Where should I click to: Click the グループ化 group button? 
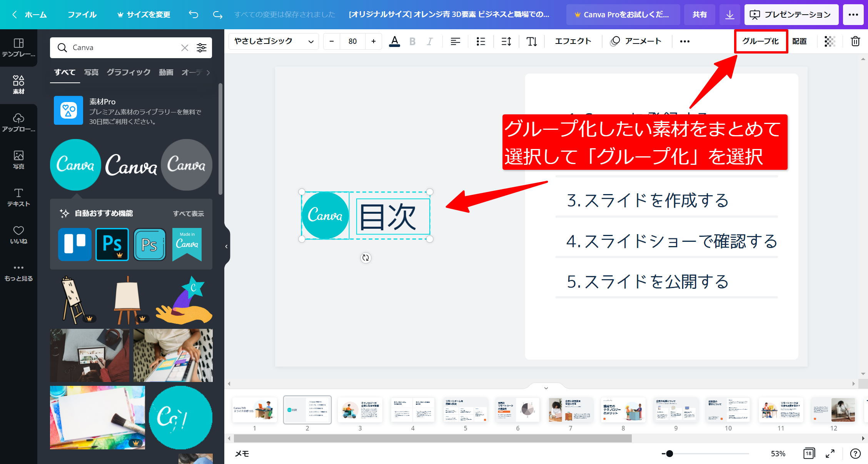tap(761, 41)
